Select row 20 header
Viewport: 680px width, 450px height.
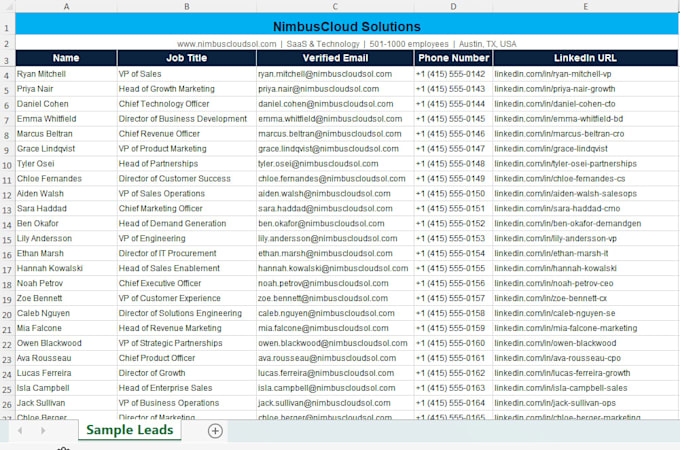(x=7, y=315)
